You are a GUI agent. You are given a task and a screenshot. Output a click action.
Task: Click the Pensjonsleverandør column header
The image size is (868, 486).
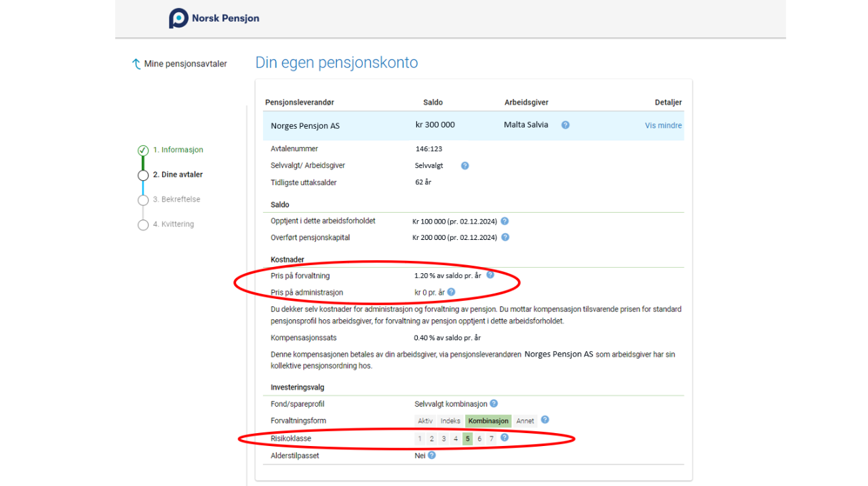(300, 102)
